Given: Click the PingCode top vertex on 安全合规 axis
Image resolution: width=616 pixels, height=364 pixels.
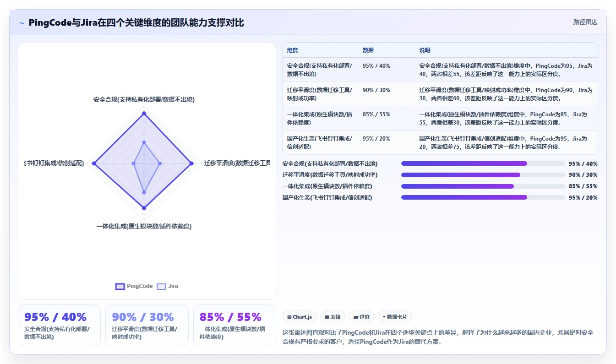Looking at the screenshot, I should [144, 113].
